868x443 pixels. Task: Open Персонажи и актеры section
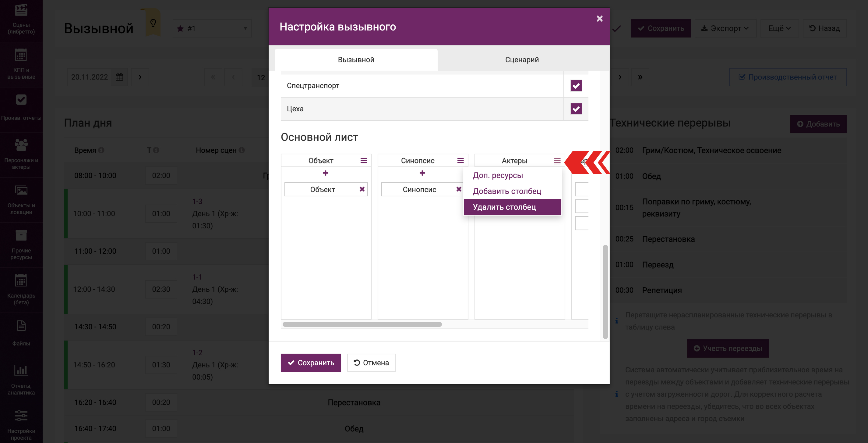pos(21,155)
